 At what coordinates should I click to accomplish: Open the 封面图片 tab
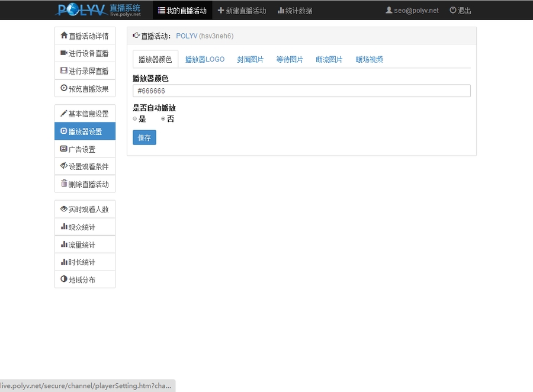coord(251,59)
